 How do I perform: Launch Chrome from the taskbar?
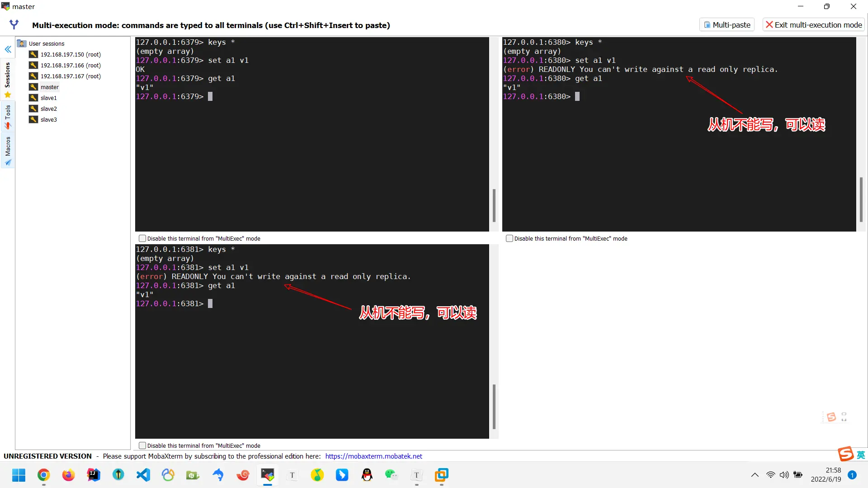coord(43,475)
